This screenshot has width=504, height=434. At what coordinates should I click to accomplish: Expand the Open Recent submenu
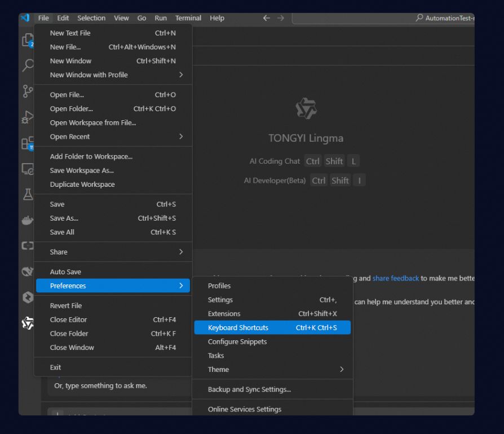pos(113,137)
